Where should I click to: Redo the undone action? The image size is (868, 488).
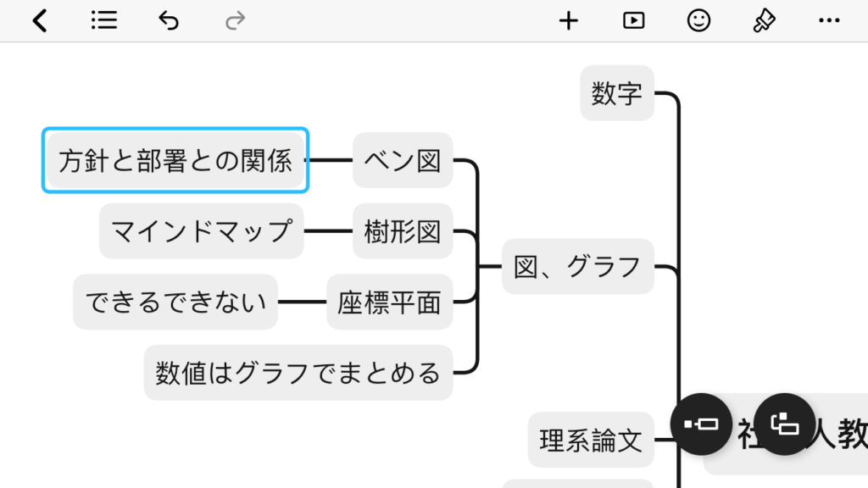(235, 21)
